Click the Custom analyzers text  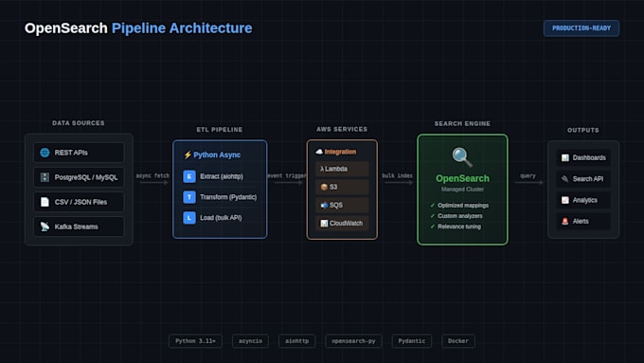[460, 216]
